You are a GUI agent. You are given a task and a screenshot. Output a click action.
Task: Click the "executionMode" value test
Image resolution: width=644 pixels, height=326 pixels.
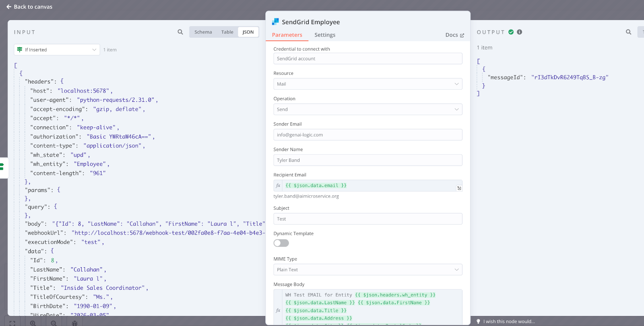tap(91, 242)
